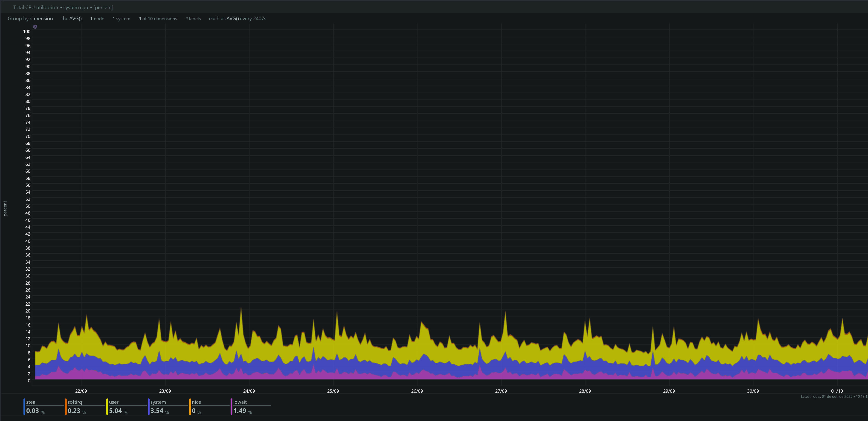Click the '22/09' date on the time axis

pos(81,391)
